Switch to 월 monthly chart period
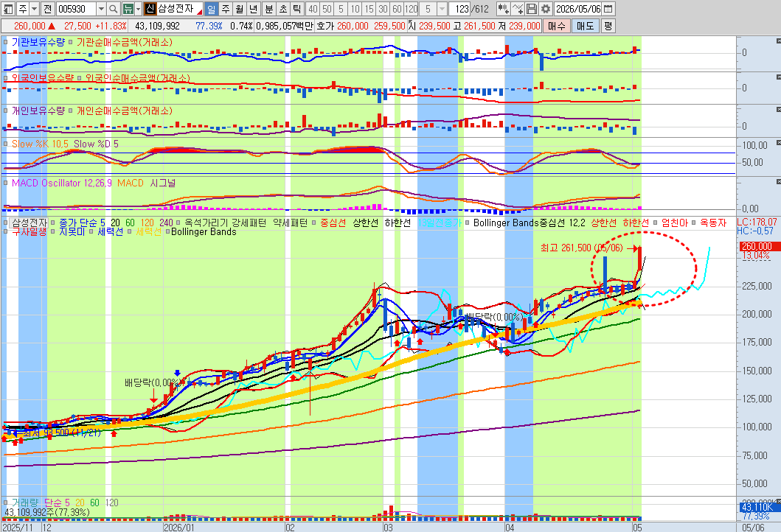Screen dimensions: 781x532 (x=240, y=8)
